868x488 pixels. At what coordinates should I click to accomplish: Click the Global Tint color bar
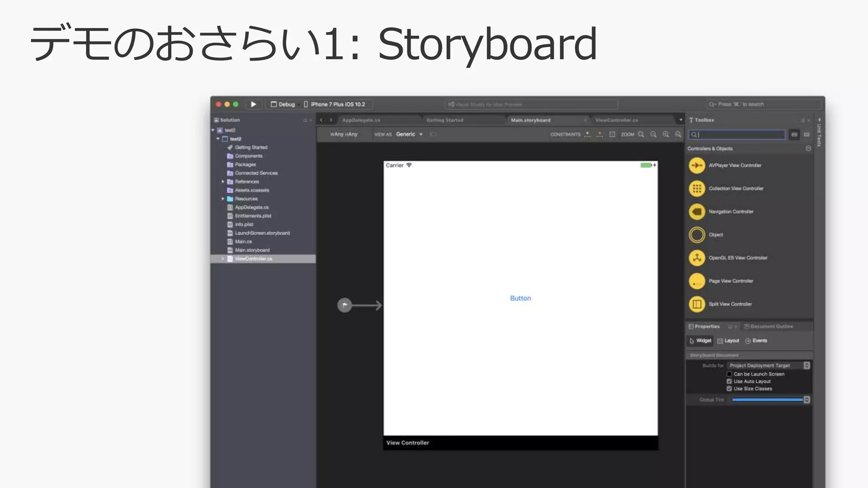[767, 400]
